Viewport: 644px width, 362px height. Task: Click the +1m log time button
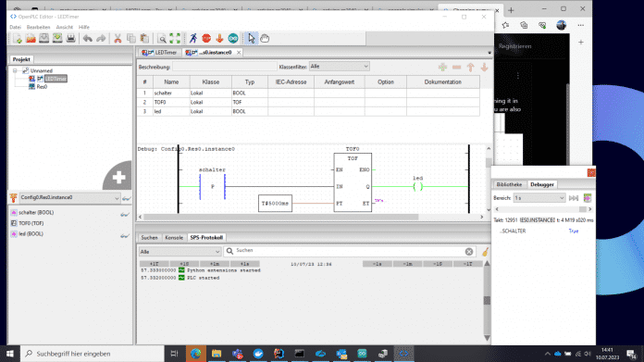[215, 264]
